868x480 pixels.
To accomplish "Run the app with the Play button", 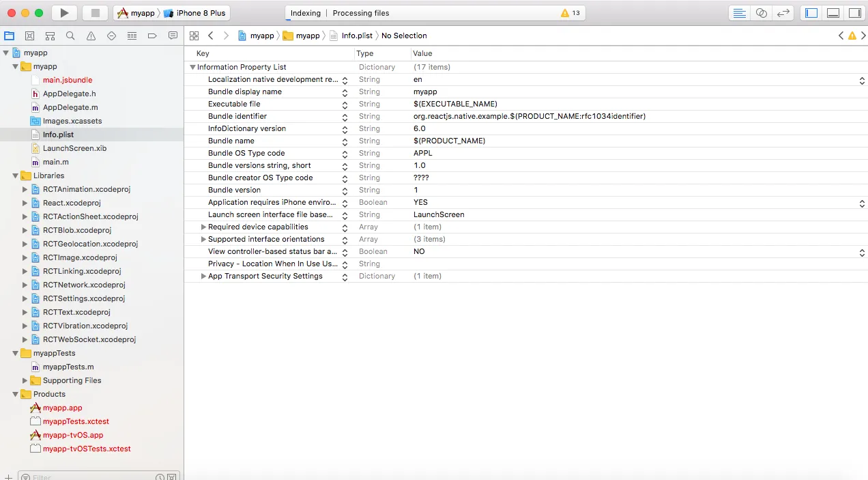I will click(x=64, y=13).
